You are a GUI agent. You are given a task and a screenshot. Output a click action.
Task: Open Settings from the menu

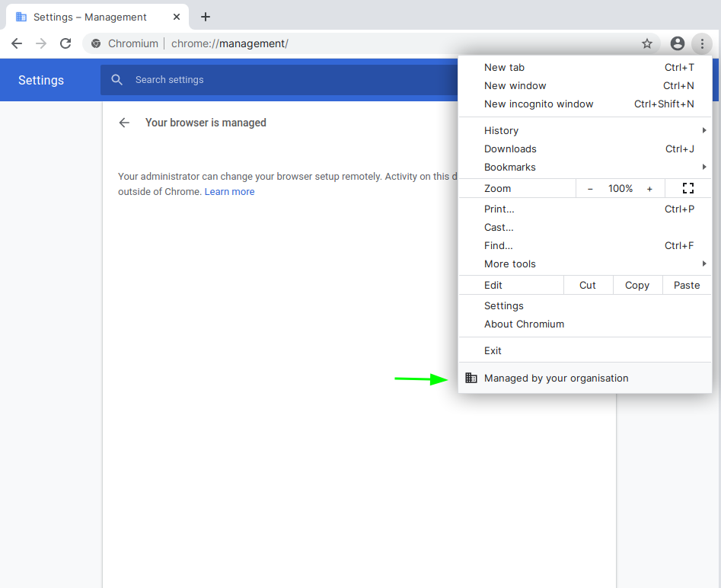click(x=503, y=305)
